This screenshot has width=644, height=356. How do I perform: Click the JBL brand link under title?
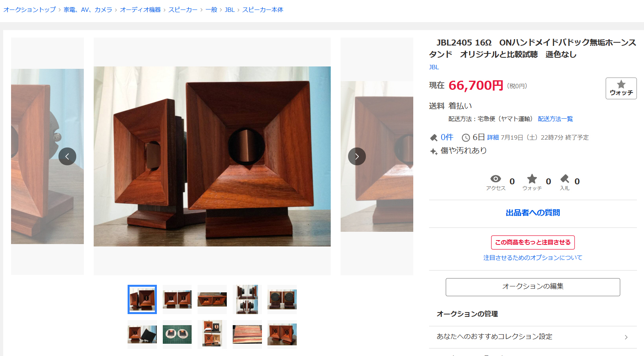coord(434,67)
